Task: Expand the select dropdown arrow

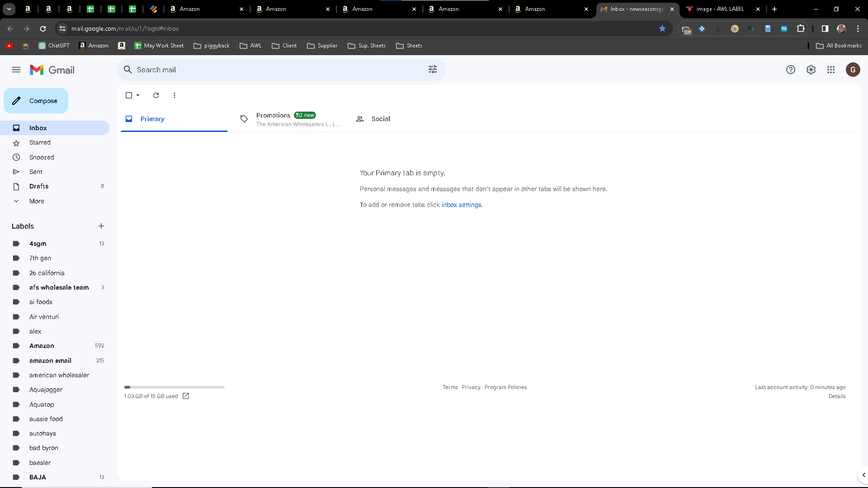Action: (x=138, y=95)
